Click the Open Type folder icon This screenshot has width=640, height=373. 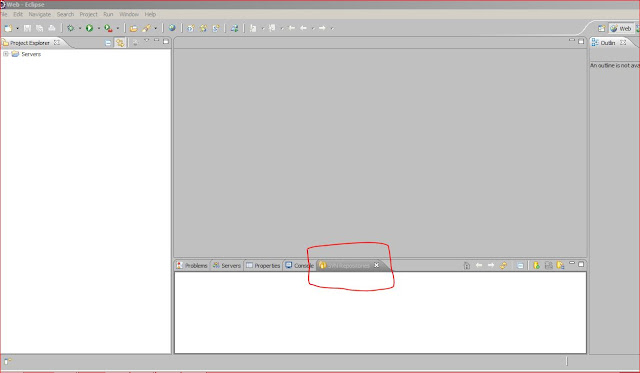pyautogui.click(x=133, y=28)
